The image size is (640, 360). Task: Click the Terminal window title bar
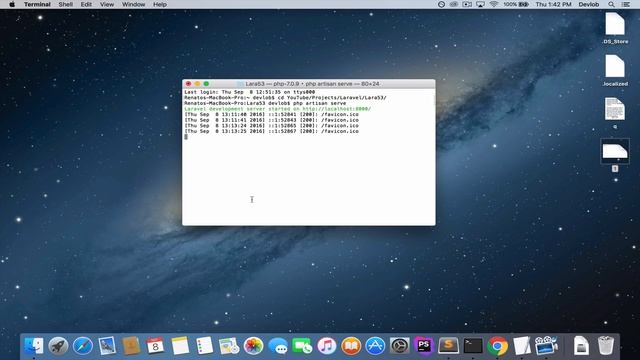coord(309,84)
